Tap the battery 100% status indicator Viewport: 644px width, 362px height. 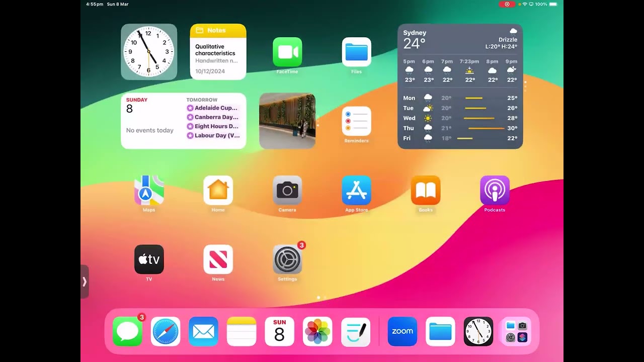(x=546, y=4)
